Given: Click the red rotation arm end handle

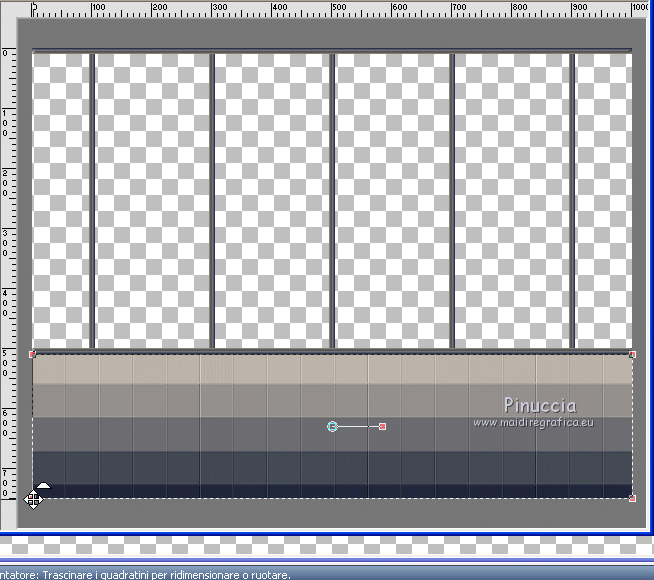Looking at the screenshot, I should pyautogui.click(x=382, y=426).
